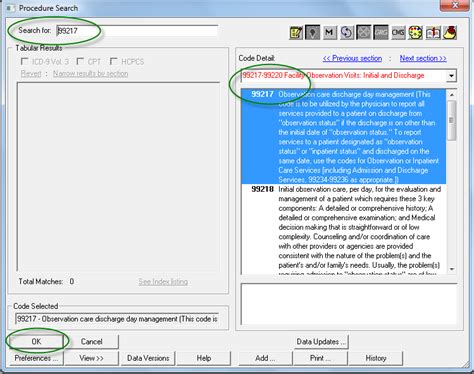Click the Cancel button
The image size is (474, 374).
pyautogui.click(x=91, y=341)
